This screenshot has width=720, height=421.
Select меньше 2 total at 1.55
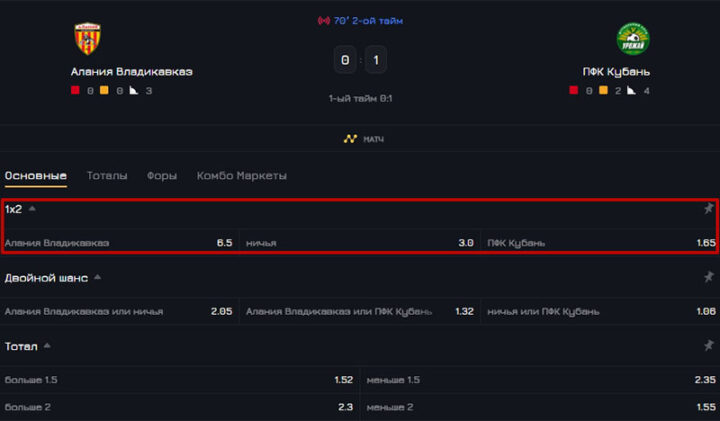(540, 408)
